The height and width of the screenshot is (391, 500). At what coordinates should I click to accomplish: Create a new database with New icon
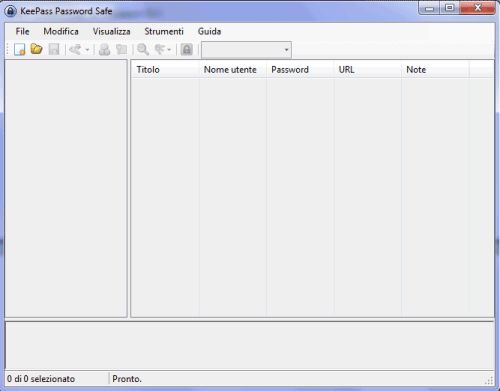coord(20,49)
